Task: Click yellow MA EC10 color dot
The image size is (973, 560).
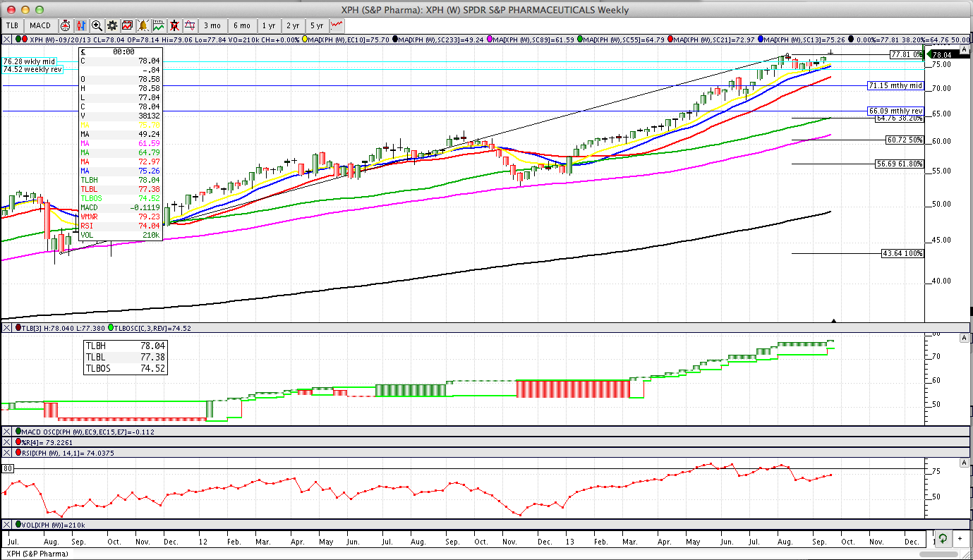Action: pos(305,39)
